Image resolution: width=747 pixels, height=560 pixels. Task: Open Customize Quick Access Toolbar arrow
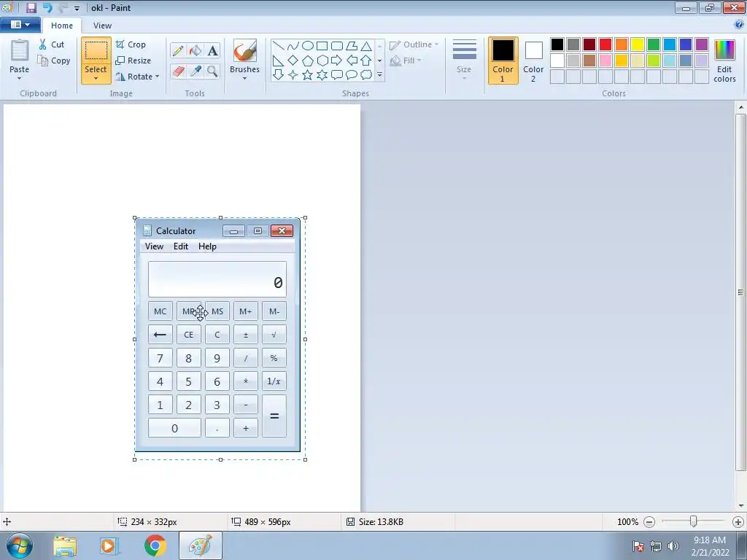click(77, 8)
